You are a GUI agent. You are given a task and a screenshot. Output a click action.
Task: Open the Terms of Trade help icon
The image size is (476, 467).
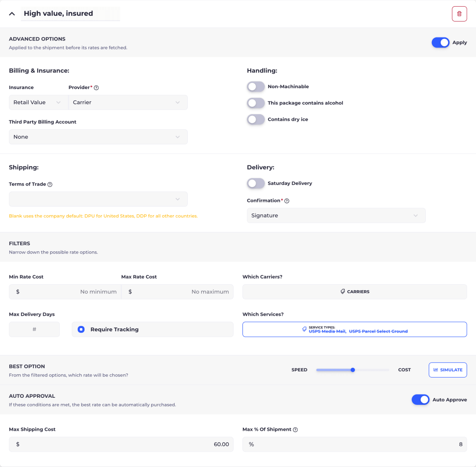point(50,184)
